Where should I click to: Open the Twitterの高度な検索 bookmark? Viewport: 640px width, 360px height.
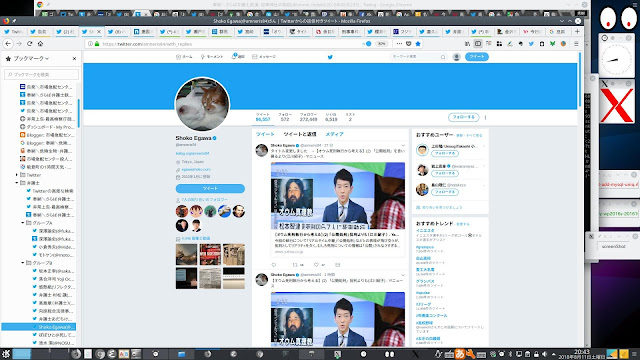point(49,191)
